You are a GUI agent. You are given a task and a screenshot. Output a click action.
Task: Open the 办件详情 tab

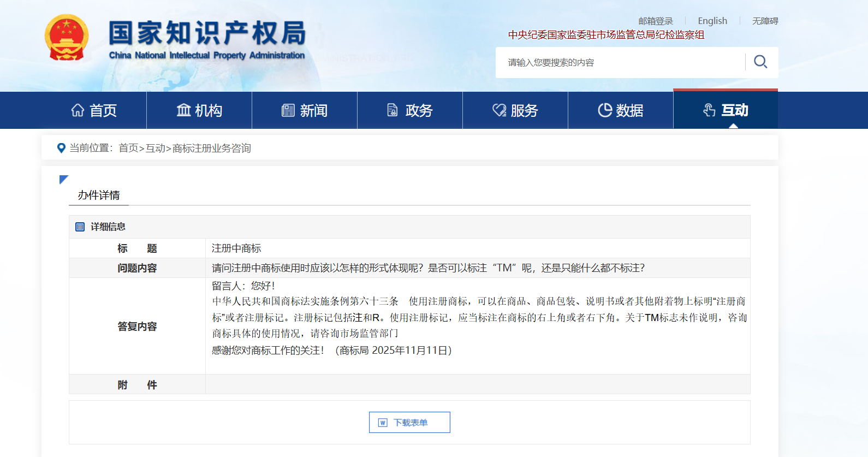pos(99,195)
